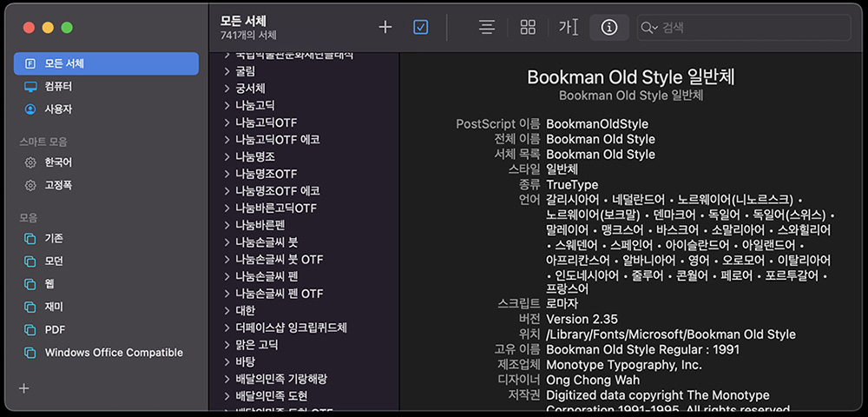Screen dimensions: 868x417
Task: Click the PostScript name value BookmanOldStyle
Action: [597, 124]
